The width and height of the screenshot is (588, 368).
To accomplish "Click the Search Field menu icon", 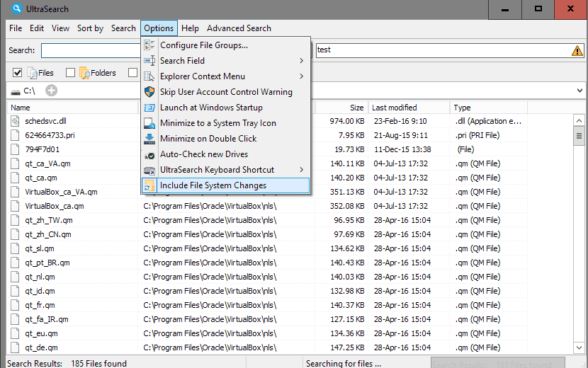I will [149, 61].
